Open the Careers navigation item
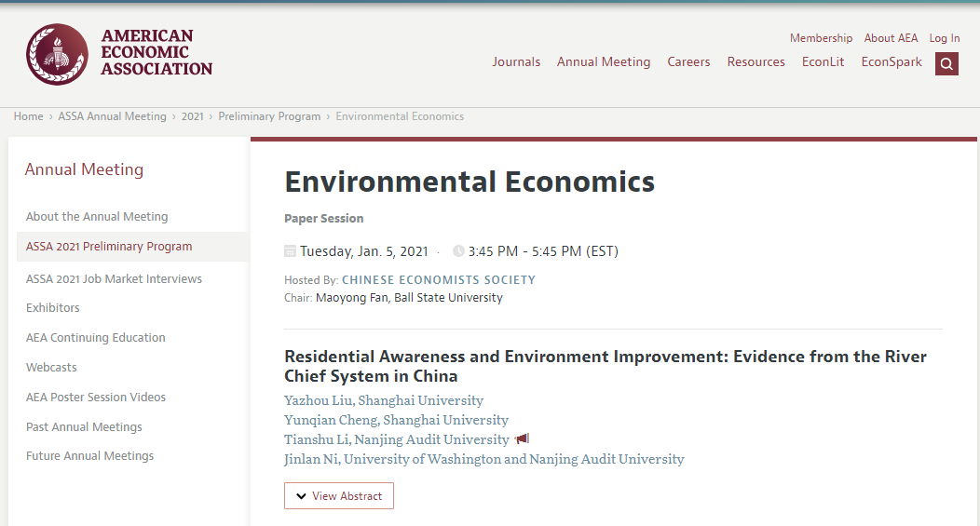Screen dimensions: 980x526 click(x=688, y=61)
